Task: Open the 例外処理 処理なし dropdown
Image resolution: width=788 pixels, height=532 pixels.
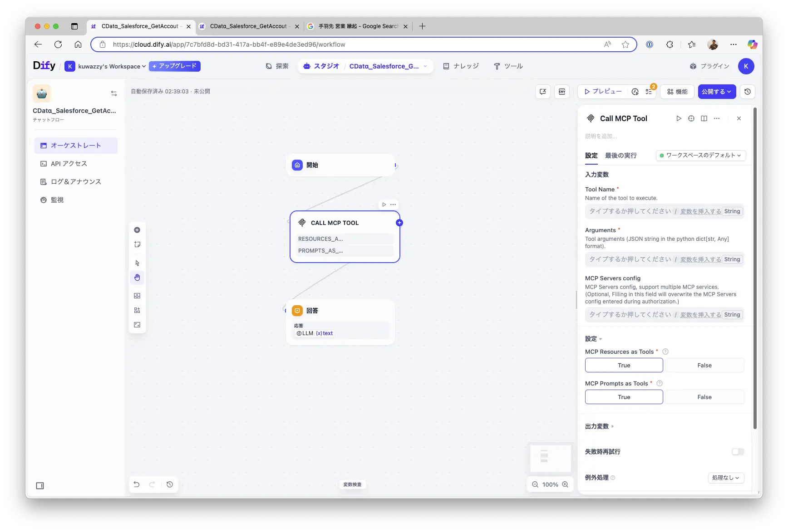Action: pos(726,478)
